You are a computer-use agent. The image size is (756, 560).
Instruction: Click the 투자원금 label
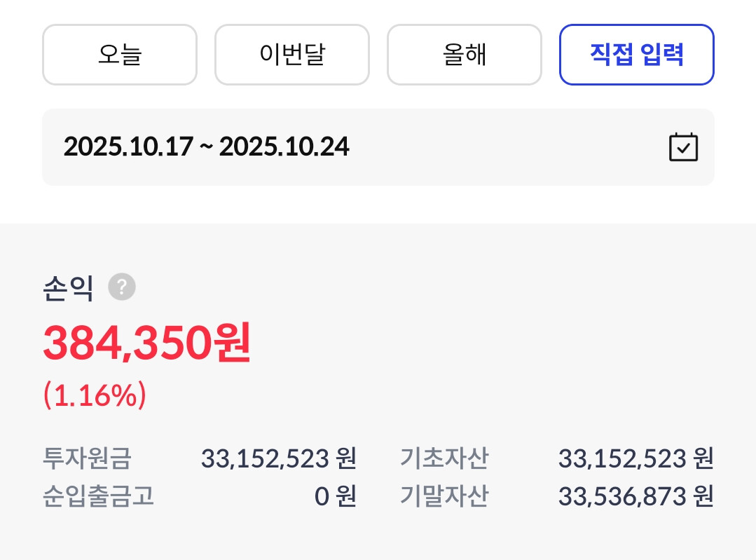87,459
